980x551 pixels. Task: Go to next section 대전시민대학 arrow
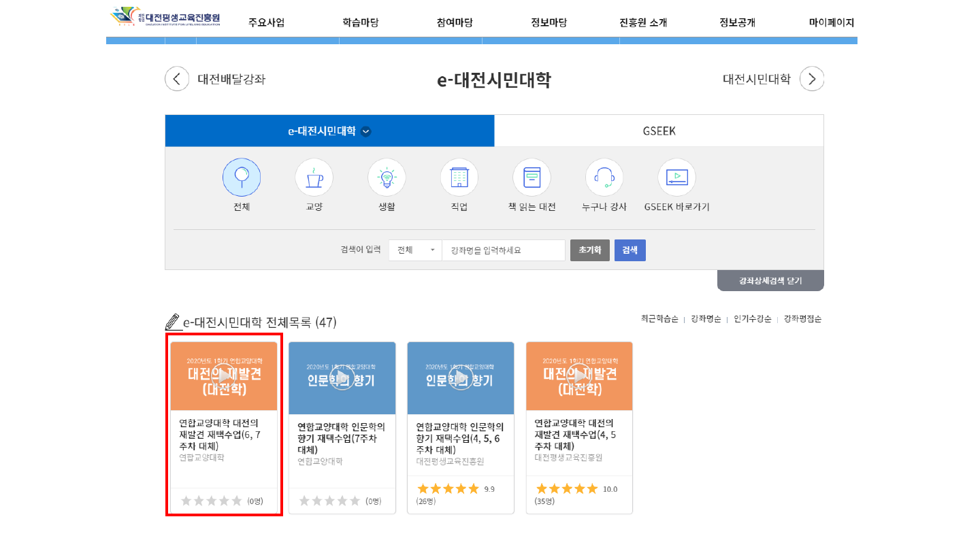tap(811, 79)
